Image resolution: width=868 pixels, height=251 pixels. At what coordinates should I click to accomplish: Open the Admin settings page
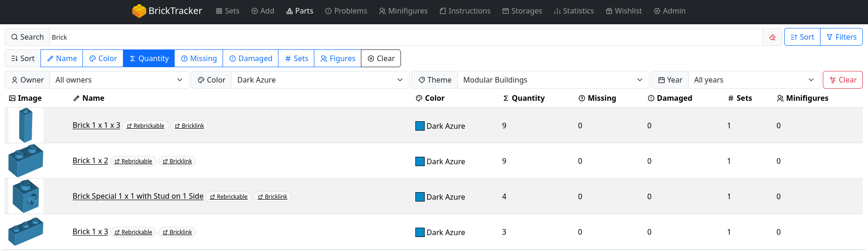[670, 11]
